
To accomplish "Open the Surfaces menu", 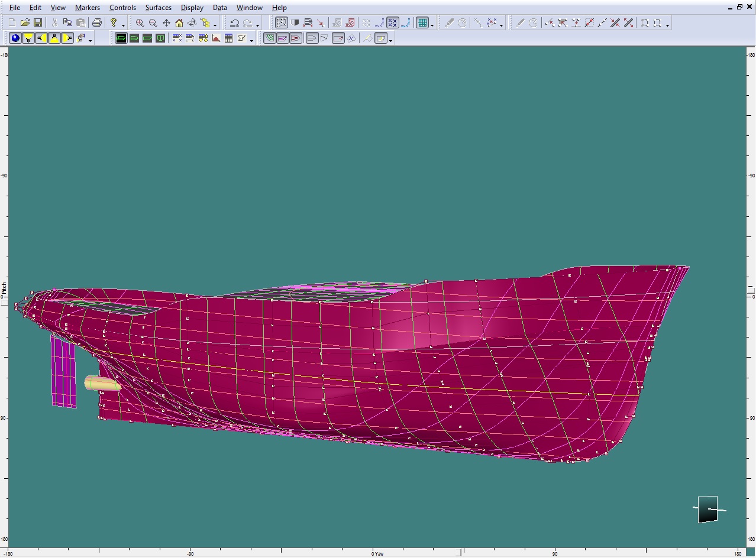I will (x=159, y=8).
